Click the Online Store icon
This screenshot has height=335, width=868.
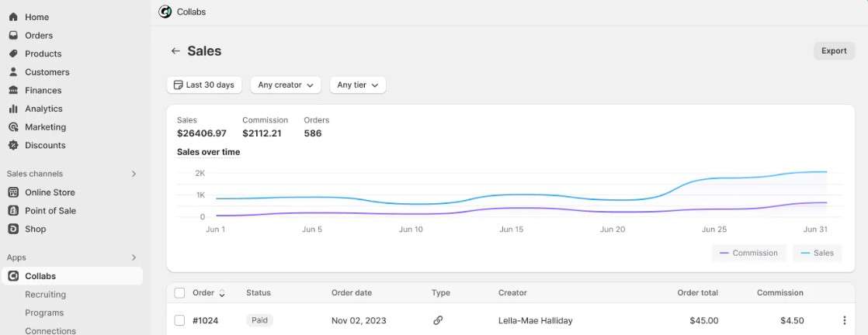point(13,192)
